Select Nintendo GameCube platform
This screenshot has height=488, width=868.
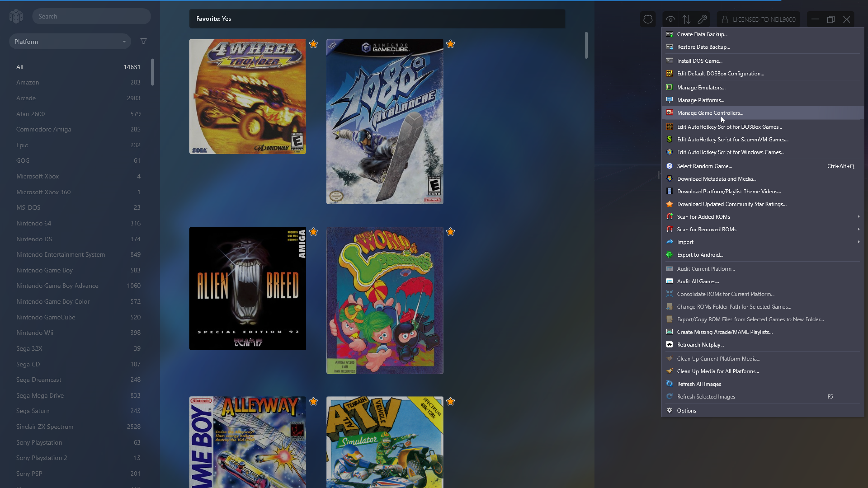tap(78, 317)
